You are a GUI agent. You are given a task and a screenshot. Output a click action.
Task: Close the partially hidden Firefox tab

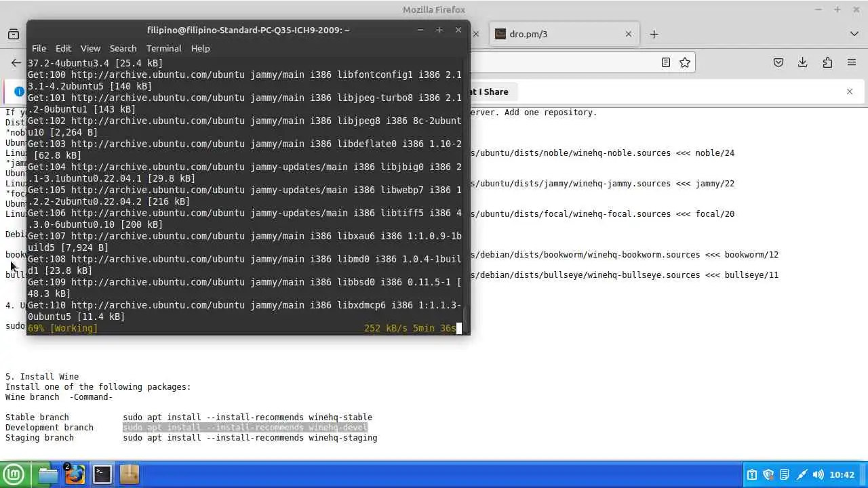tap(475, 34)
